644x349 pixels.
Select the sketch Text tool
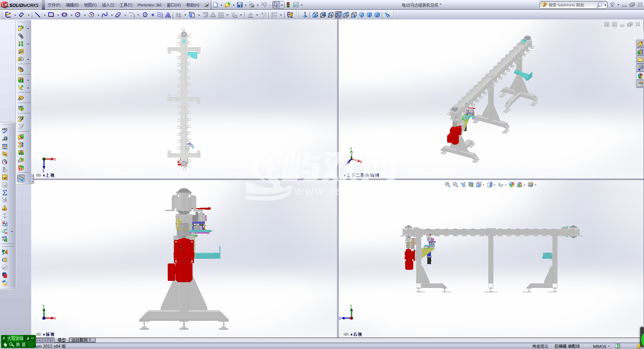click(168, 15)
